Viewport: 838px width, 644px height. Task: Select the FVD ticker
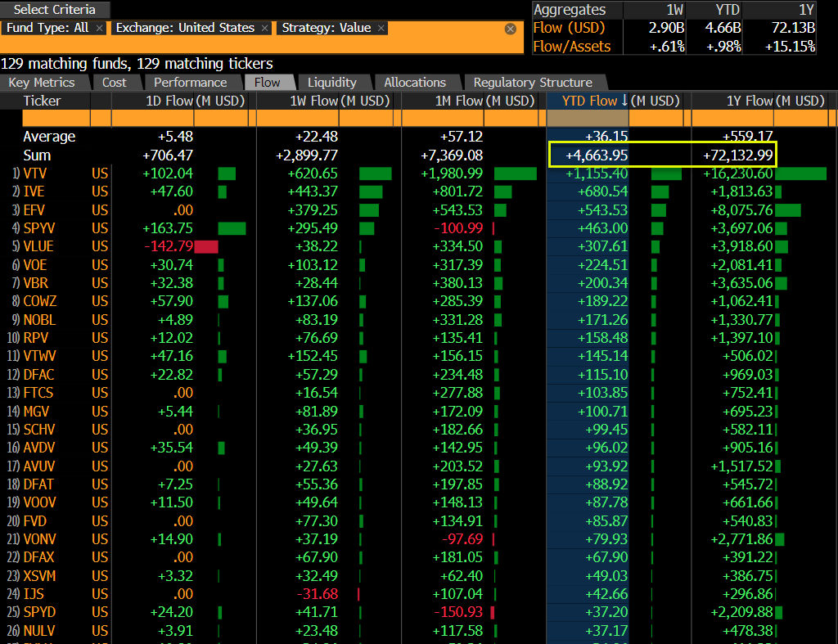[x=34, y=521]
